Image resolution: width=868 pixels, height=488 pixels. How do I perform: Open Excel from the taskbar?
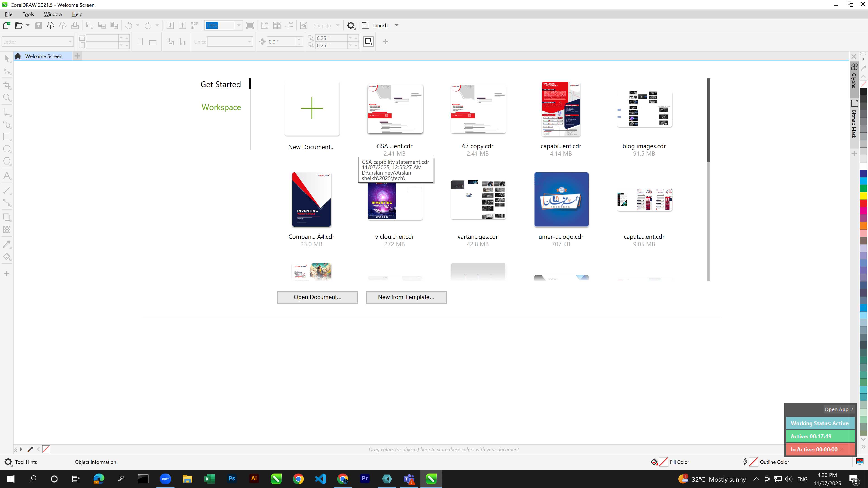click(210, 479)
